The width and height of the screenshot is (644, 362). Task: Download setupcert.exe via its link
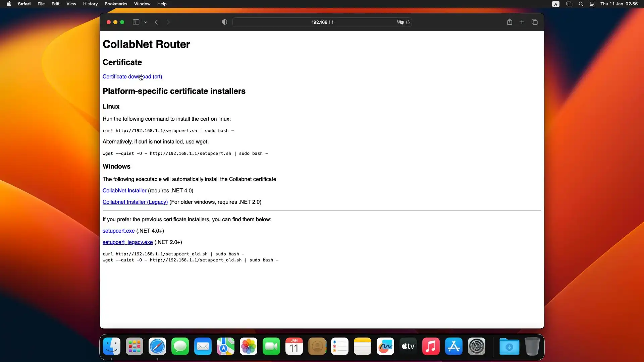(x=118, y=231)
